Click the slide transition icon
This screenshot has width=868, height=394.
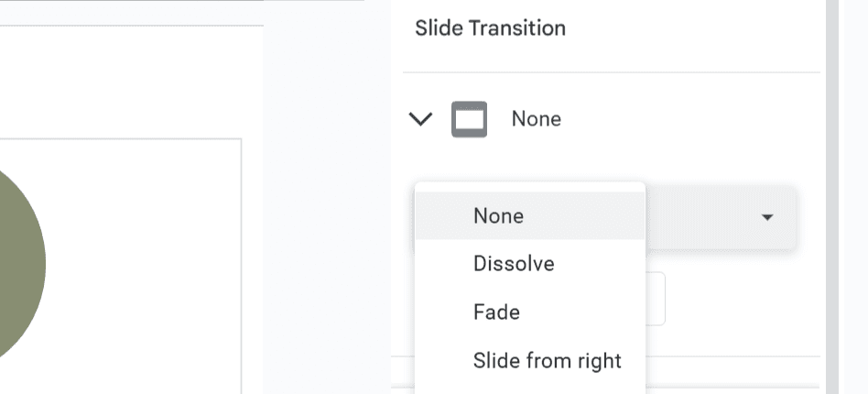pyautogui.click(x=470, y=119)
